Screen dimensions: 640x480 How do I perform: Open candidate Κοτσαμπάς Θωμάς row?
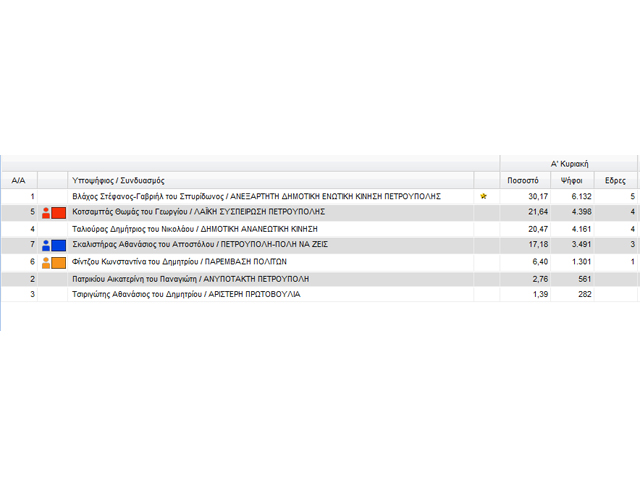tap(198, 213)
